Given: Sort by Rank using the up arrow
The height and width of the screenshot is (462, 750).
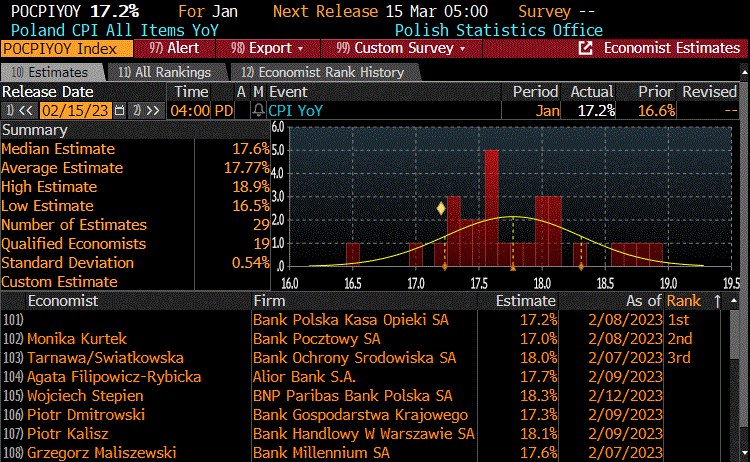Looking at the screenshot, I should (x=717, y=301).
